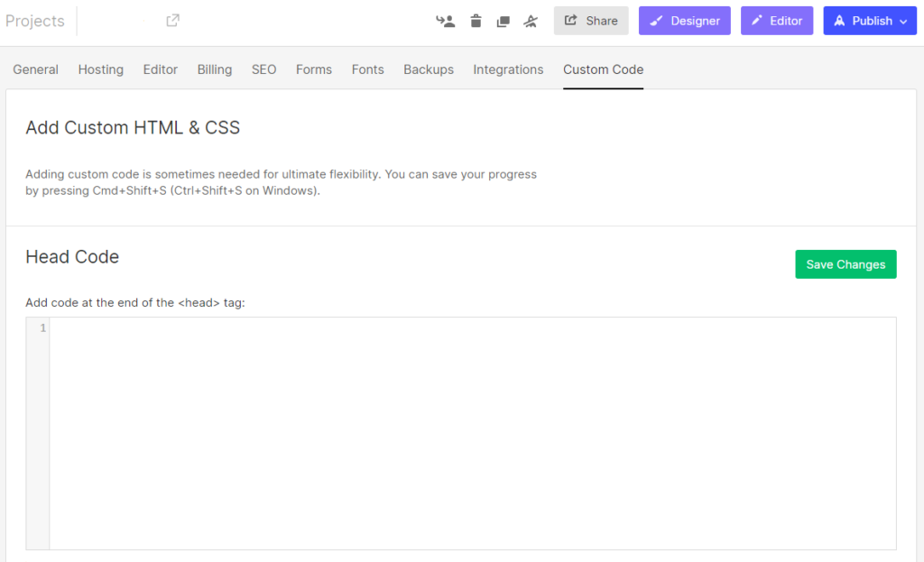This screenshot has width=924, height=562.
Task: Open project in new tab icon
Action: [x=172, y=21]
